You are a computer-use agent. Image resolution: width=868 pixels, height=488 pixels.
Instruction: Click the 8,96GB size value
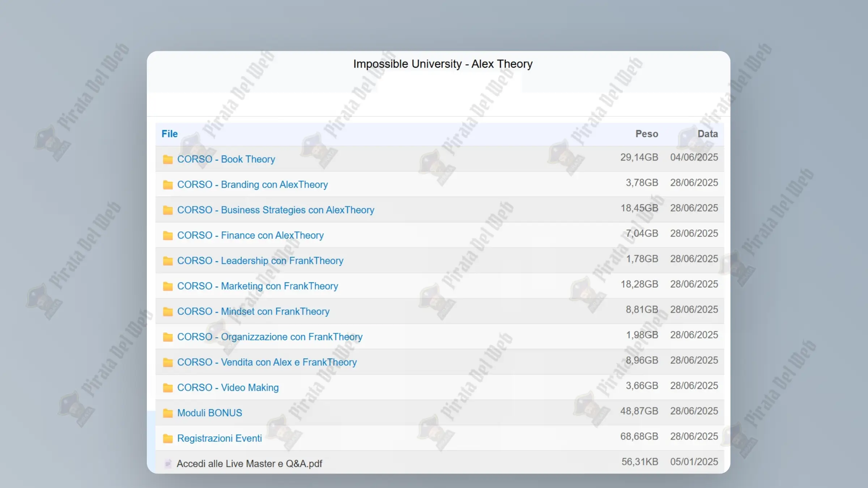point(642,360)
